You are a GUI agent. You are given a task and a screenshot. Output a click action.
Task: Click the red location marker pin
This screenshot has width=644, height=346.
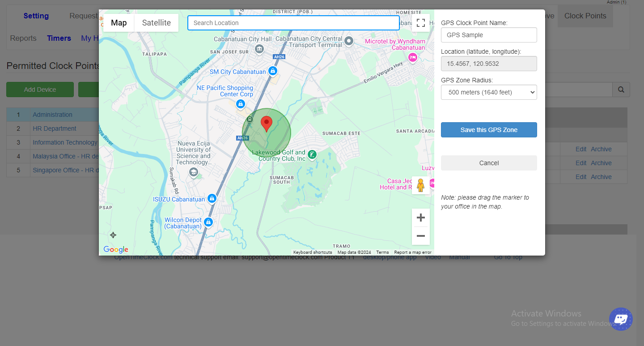tap(267, 124)
